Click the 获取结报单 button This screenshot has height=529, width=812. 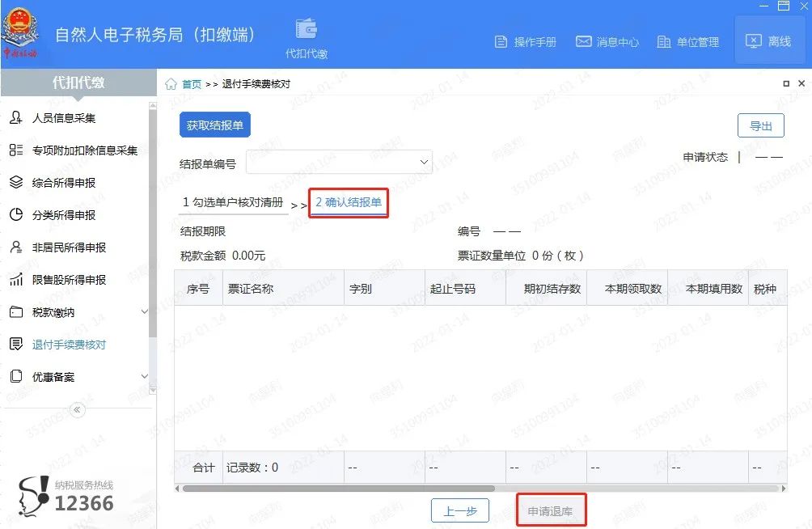(214, 125)
